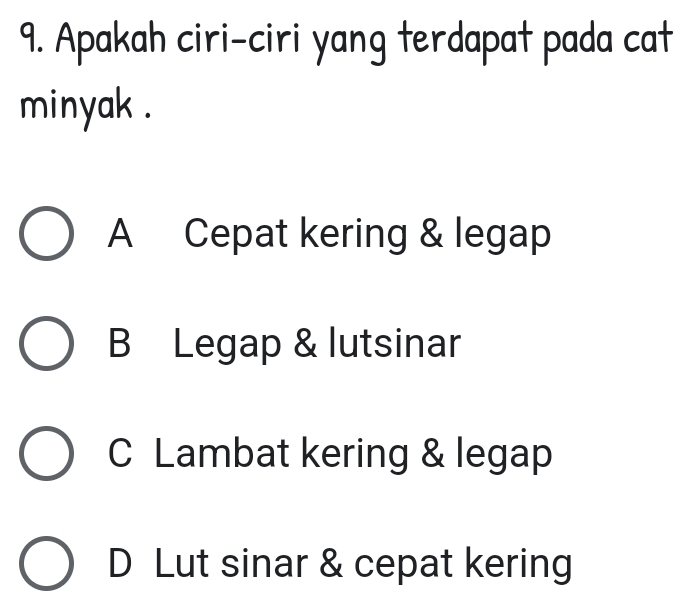Click the letter C answer label
The image size is (679, 609).
tap(120, 455)
